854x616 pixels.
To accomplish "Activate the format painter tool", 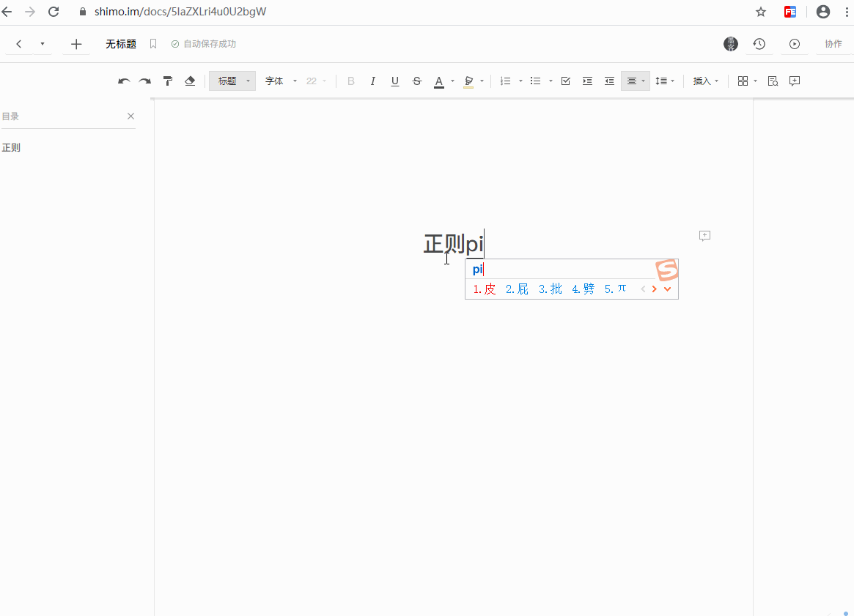I will pos(168,81).
